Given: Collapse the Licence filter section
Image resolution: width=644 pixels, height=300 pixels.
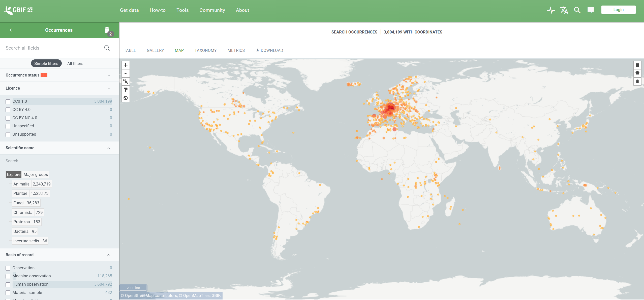Looking at the screenshot, I should pos(109,88).
